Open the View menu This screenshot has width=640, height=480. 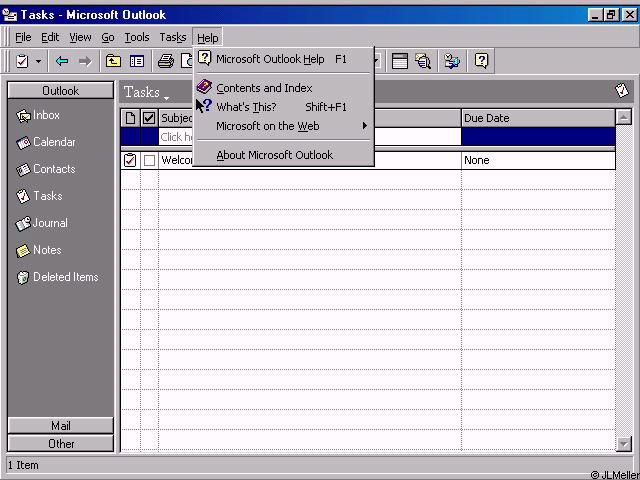click(x=80, y=38)
